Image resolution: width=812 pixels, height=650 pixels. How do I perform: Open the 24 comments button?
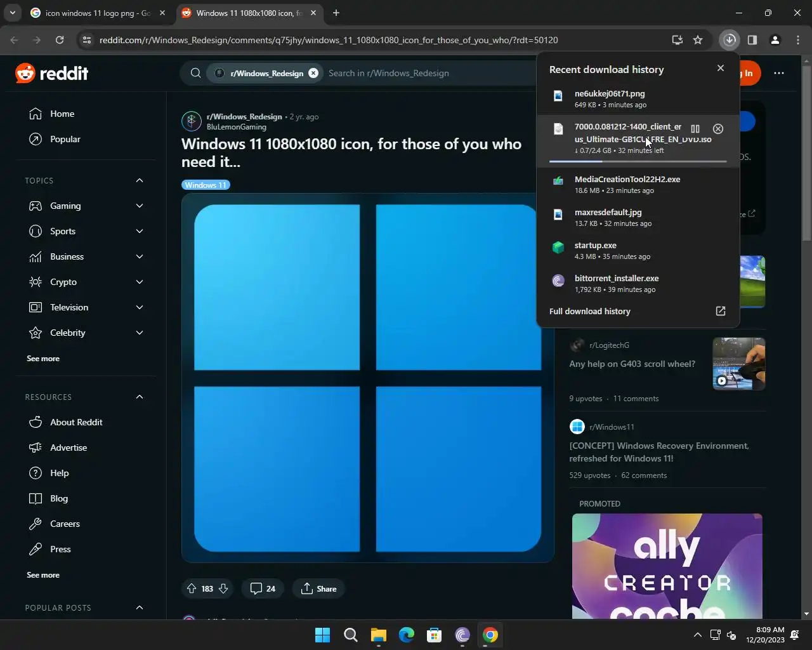tap(263, 588)
